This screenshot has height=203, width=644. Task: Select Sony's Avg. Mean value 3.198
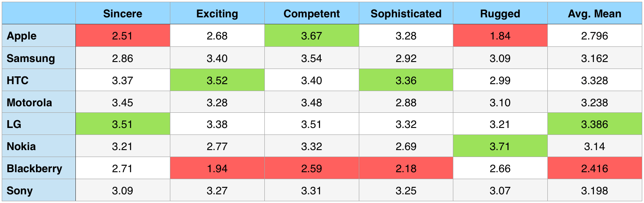[x=595, y=191]
